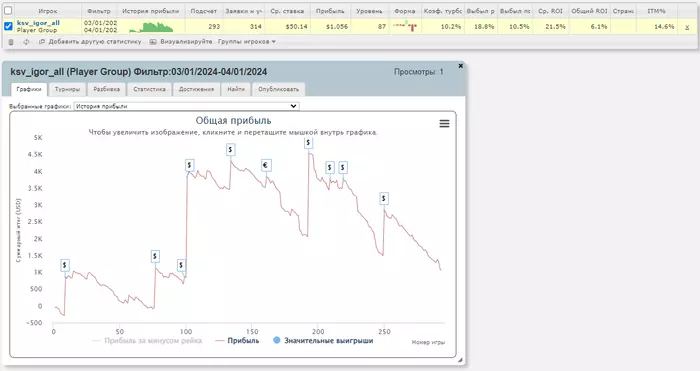Close the ksv_igor_all graph panel
This screenshot has height=371, width=700.
tap(461, 66)
